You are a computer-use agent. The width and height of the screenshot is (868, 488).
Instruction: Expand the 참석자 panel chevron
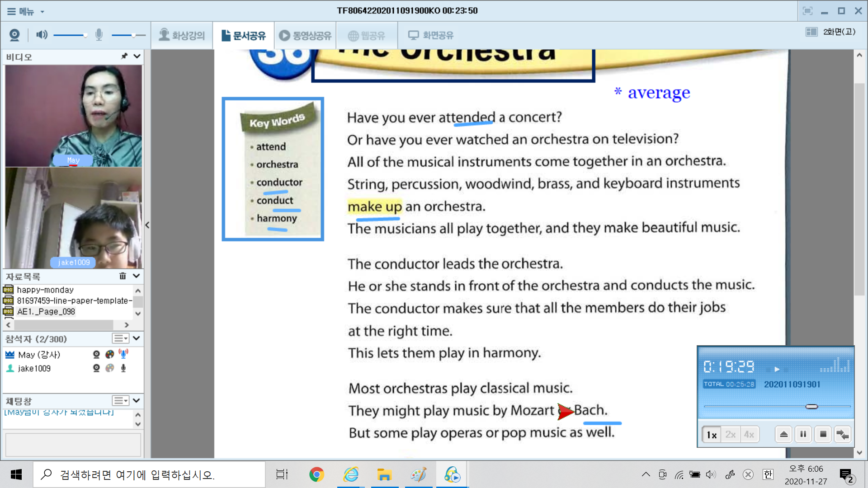[x=137, y=338]
